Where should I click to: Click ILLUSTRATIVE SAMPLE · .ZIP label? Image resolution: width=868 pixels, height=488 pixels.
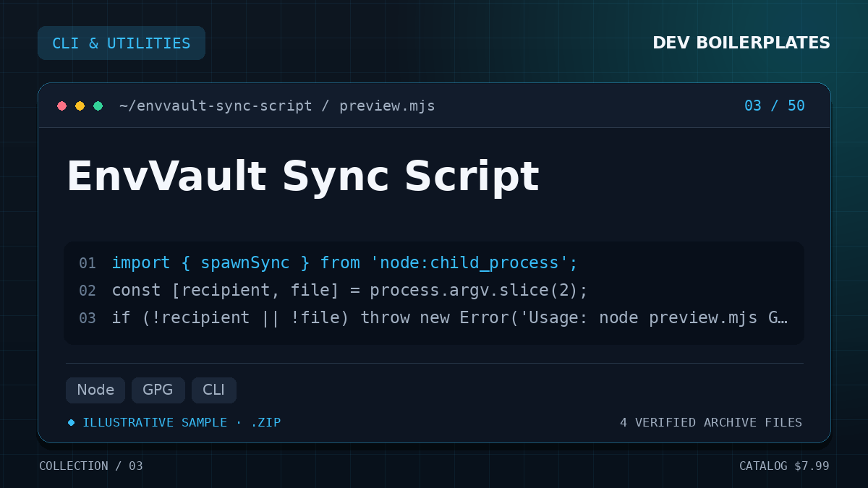[182, 422]
